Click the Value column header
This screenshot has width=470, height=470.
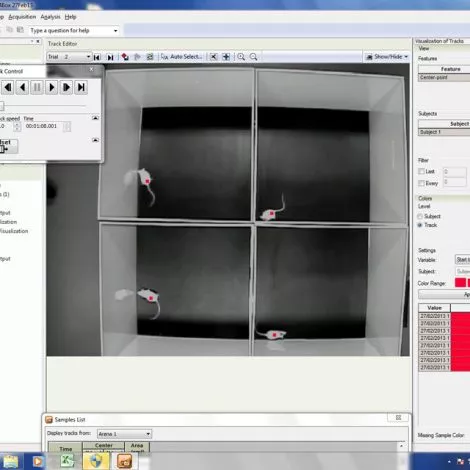pyautogui.click(x=434, y=308)
